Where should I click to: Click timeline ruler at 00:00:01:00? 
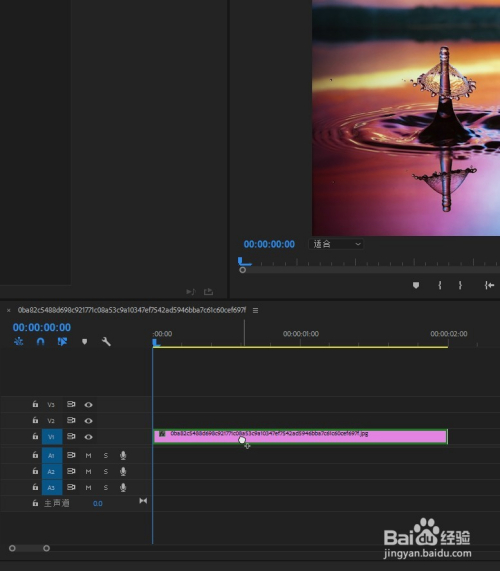(301, 334)
